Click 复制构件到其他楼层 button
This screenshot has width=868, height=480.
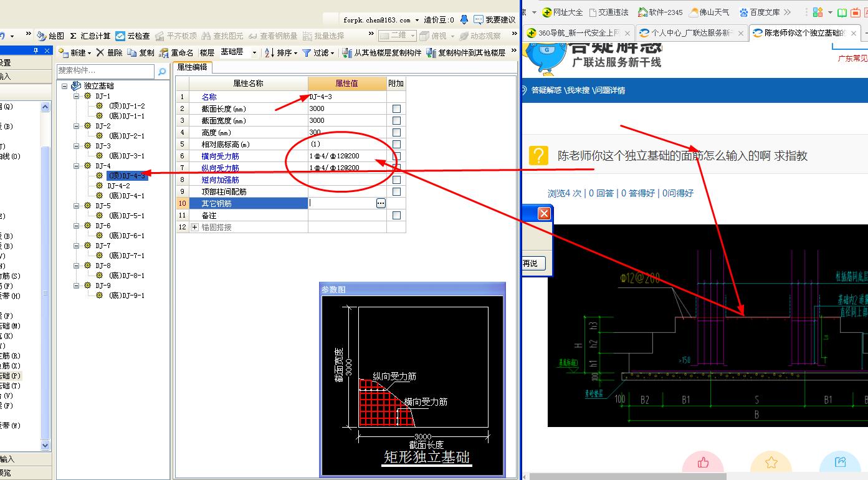point(466,53)
